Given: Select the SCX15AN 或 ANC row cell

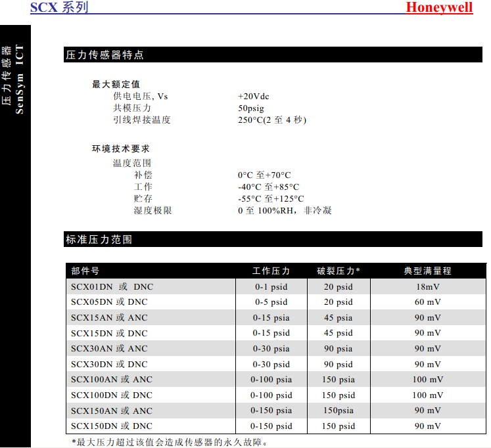Looking at the screenshot, I should coord(151,317).
